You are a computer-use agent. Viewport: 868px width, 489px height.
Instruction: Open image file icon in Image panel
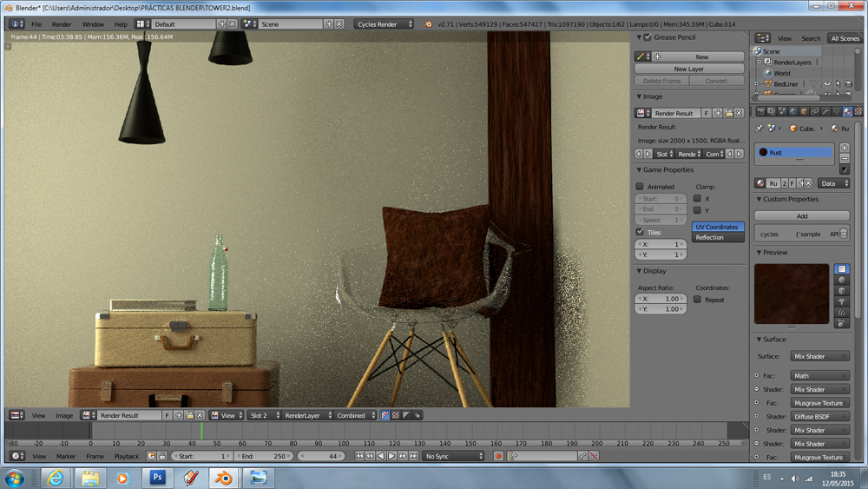pos(728,113)
